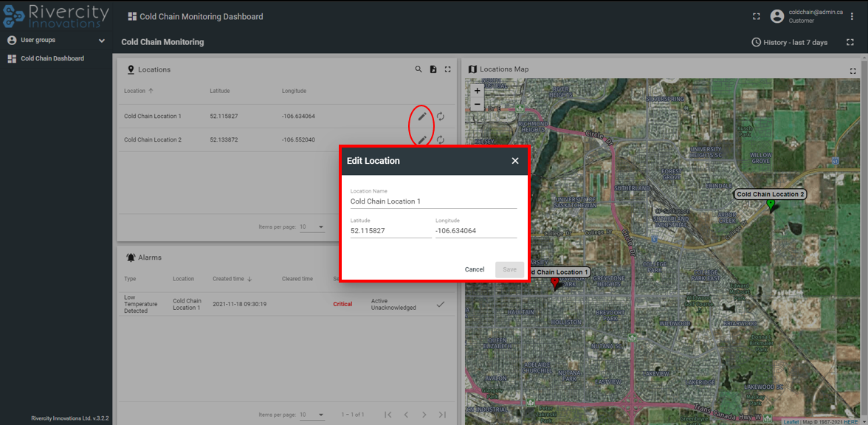
Task: Open the Locations items per page dropdown
Action: click(x=312, y=227)
